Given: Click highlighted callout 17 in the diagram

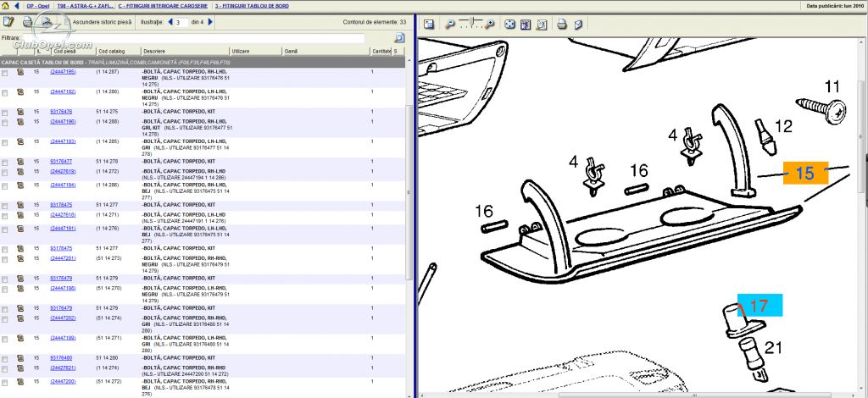Looking at the screenshot, I should [x=759, y=306].
